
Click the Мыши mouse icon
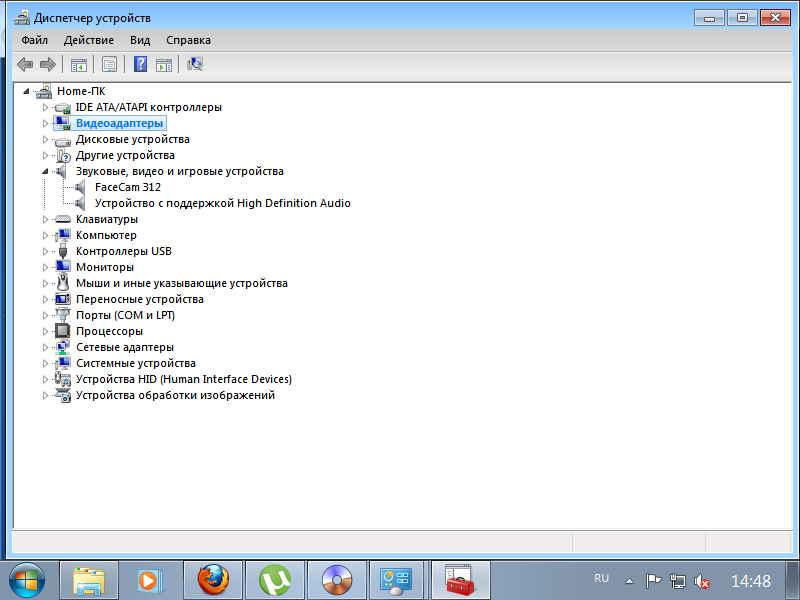click(63, 283)
